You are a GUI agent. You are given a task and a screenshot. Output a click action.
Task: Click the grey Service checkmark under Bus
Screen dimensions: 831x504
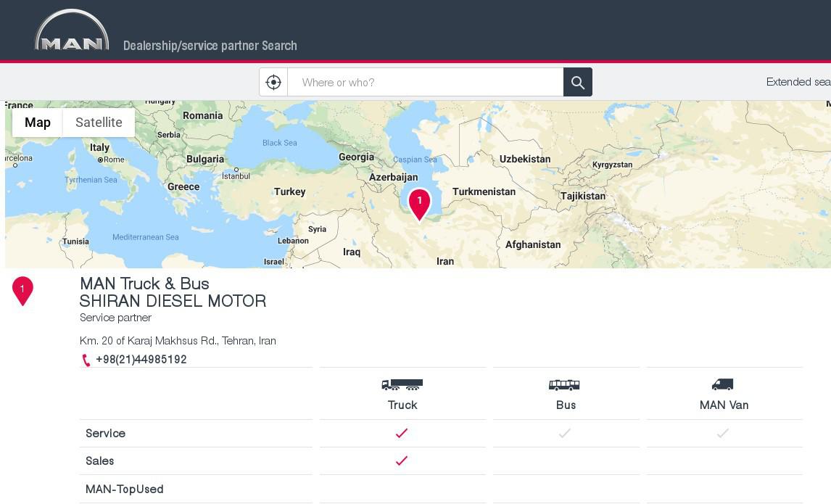click(564, 433)
